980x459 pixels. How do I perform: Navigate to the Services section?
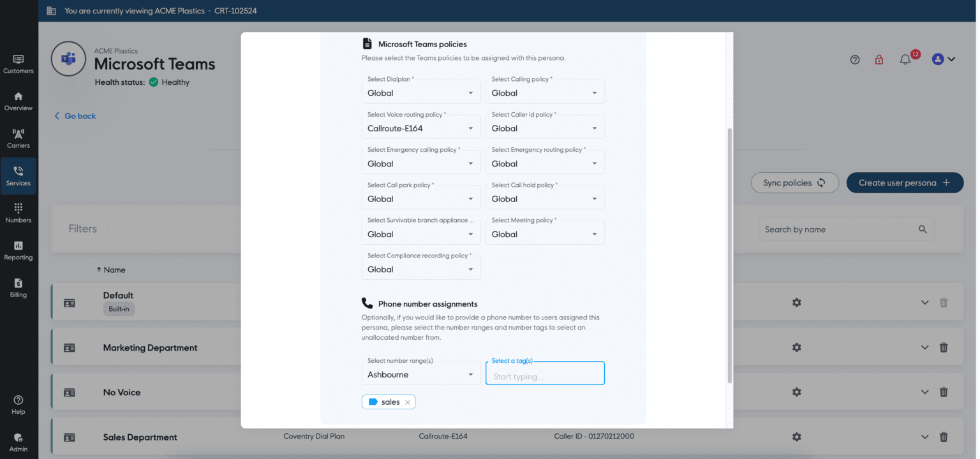click(x=19, y=175)
